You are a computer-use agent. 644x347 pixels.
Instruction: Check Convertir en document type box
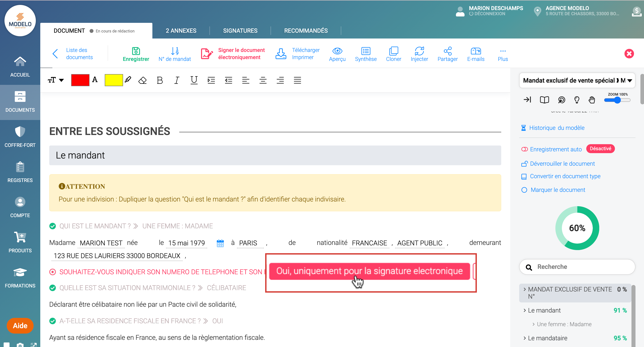click(524, 177)
